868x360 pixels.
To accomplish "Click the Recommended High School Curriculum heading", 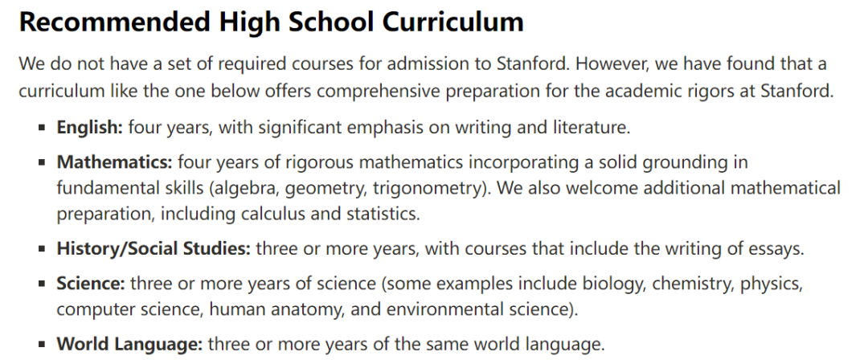I will coord(272,22).
